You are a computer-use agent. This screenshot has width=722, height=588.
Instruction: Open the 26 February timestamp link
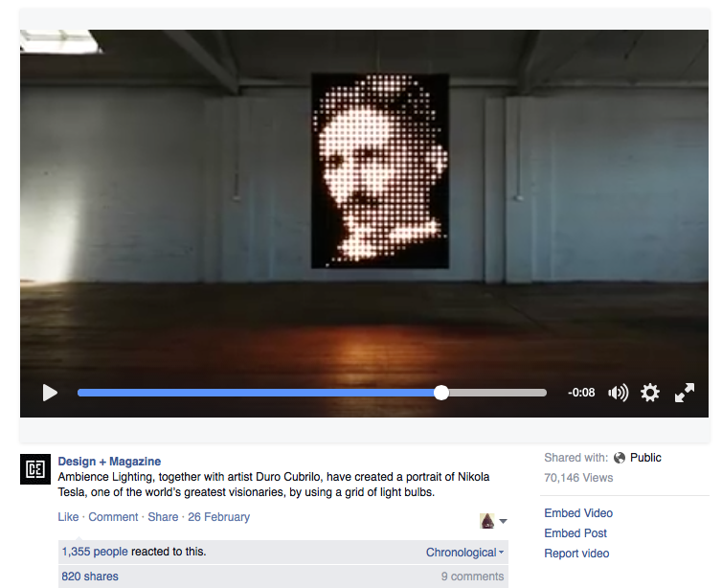pos(218,517)
